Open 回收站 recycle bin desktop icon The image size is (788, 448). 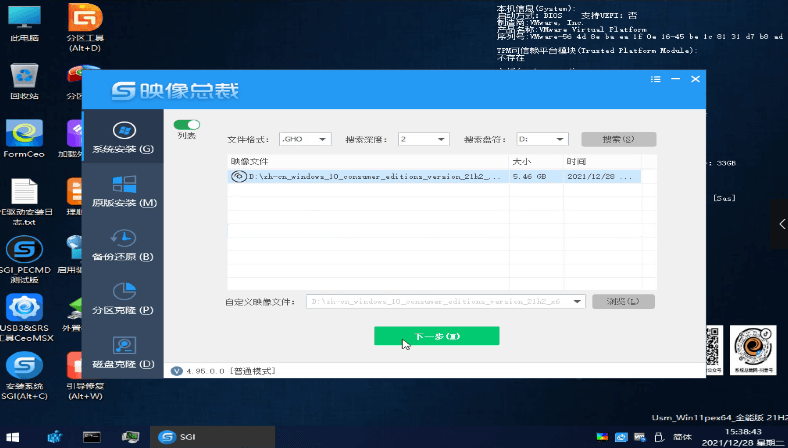pos(24,80)
